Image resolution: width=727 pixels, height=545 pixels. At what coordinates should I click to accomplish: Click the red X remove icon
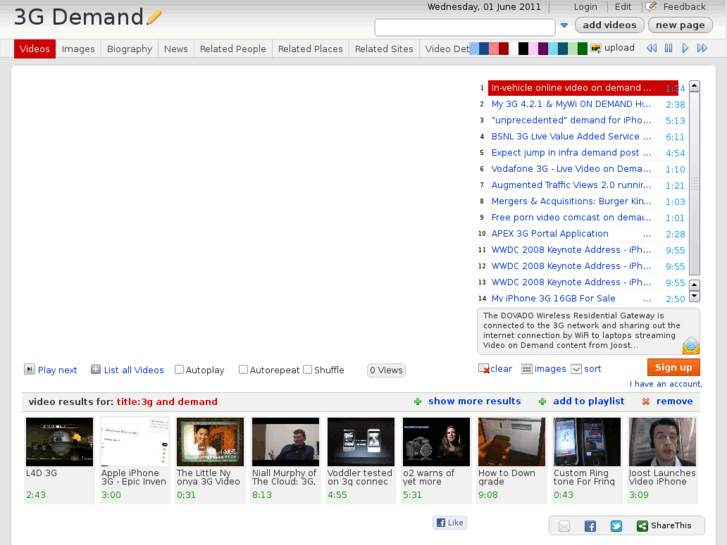pos(645,402)
